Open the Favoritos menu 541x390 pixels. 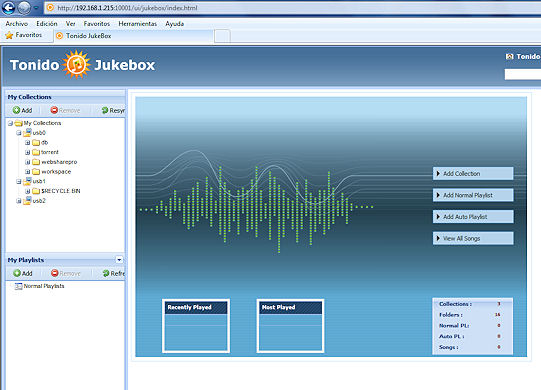pos(97,24)
